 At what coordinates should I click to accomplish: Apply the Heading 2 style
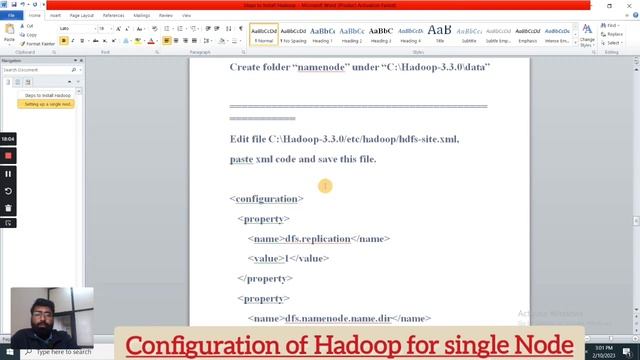click(x=352, y=35)
